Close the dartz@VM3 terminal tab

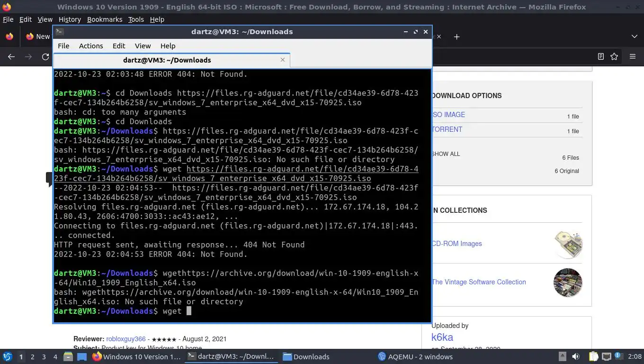[x=283, y=60]
